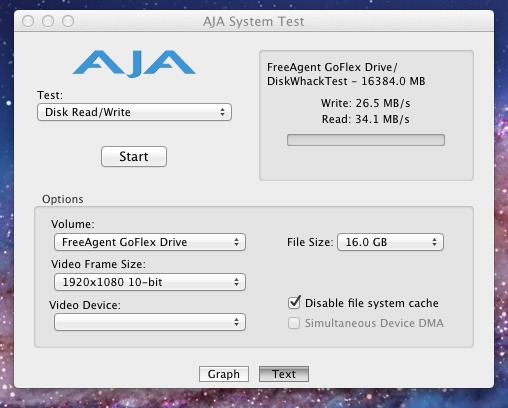Open the empty Video Device dropdown
The height and width of the screenshot is (408, 508).
click(x=150, y=322)
